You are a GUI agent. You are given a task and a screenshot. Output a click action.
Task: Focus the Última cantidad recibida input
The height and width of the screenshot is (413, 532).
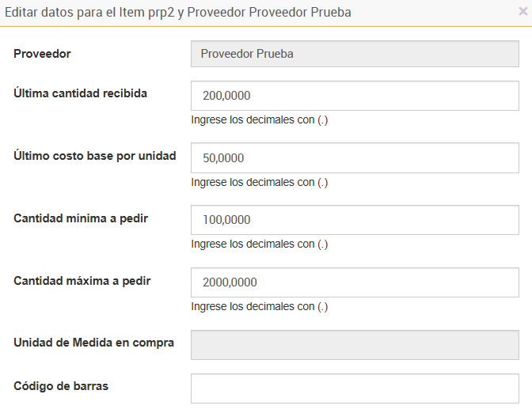click(355, 96)
